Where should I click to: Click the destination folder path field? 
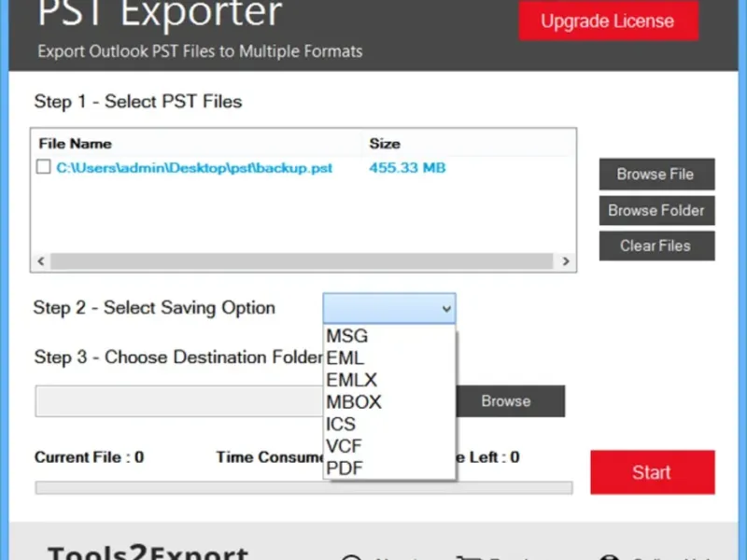click(x=179, y=401)
